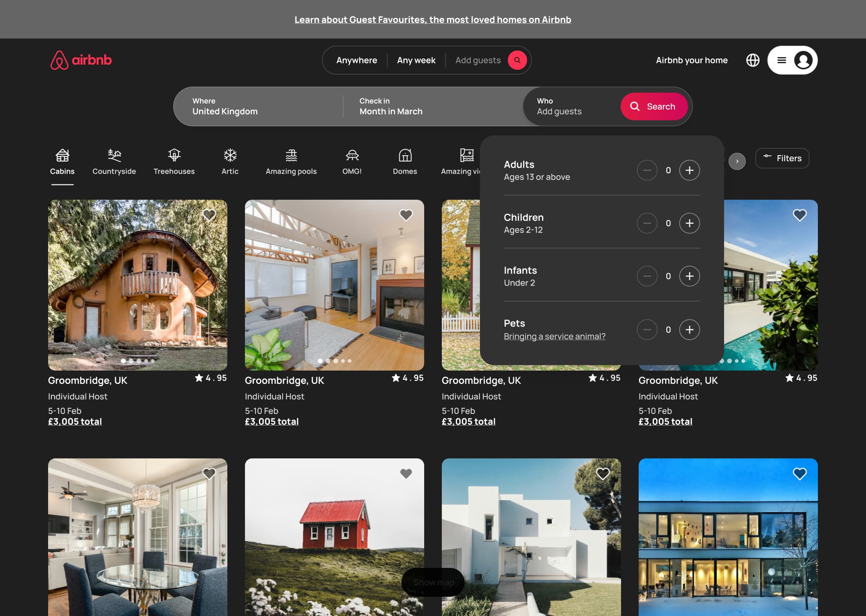This screenshot has height=616, width=866.
Task: Open the Filters button
Action: point(782,158)
